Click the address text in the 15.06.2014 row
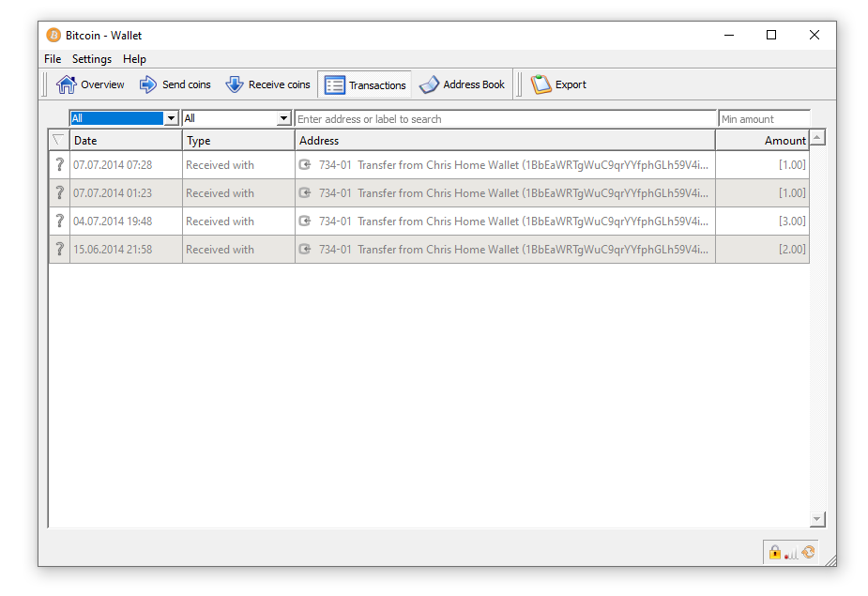 513,250
